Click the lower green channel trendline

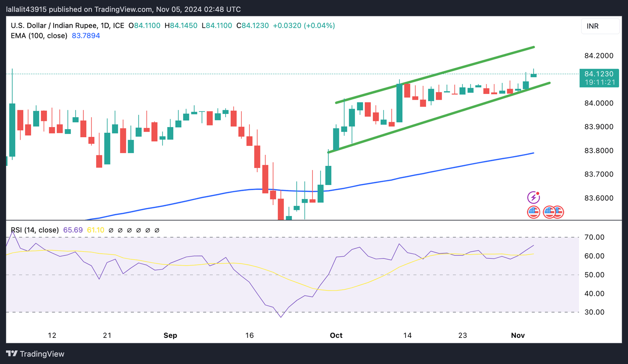[x=440, y=117]
